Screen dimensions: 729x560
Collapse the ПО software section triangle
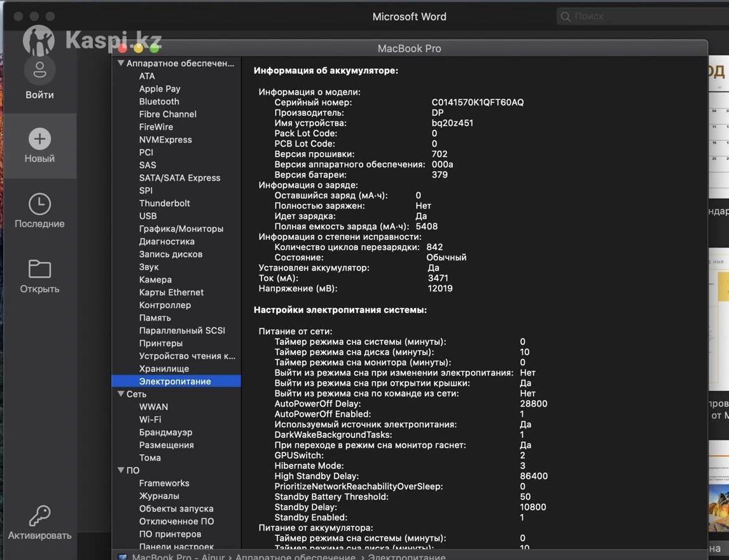tap(121, 470)
